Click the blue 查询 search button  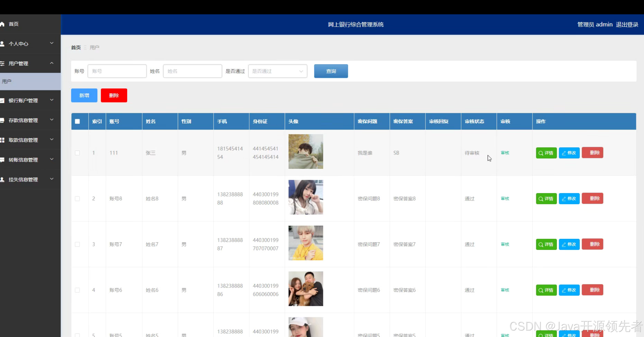331,71
